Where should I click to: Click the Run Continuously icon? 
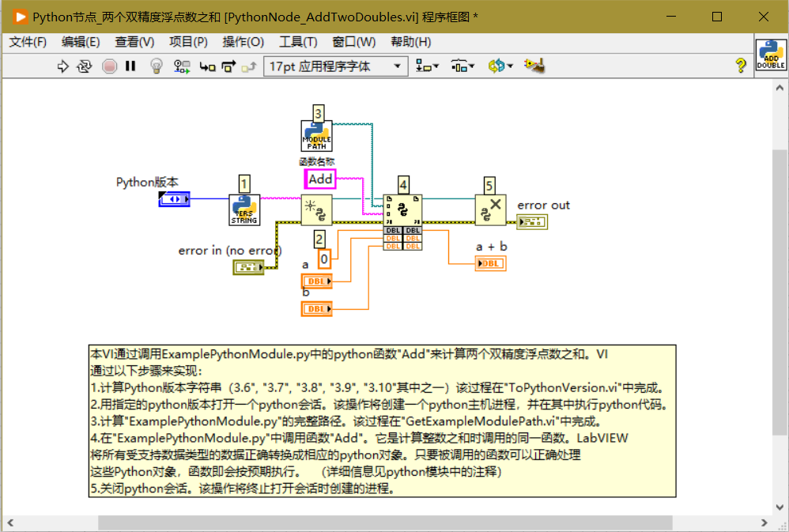85,66
